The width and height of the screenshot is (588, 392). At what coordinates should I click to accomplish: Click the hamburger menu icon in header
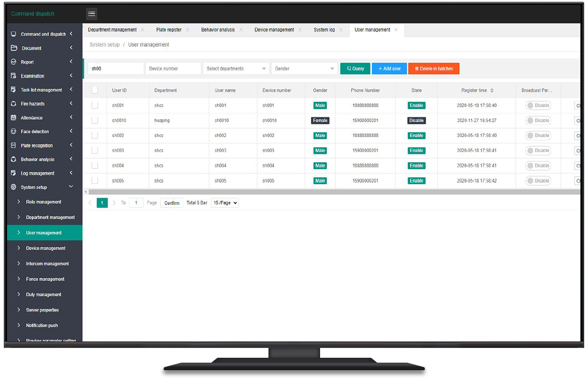(91, 14)
